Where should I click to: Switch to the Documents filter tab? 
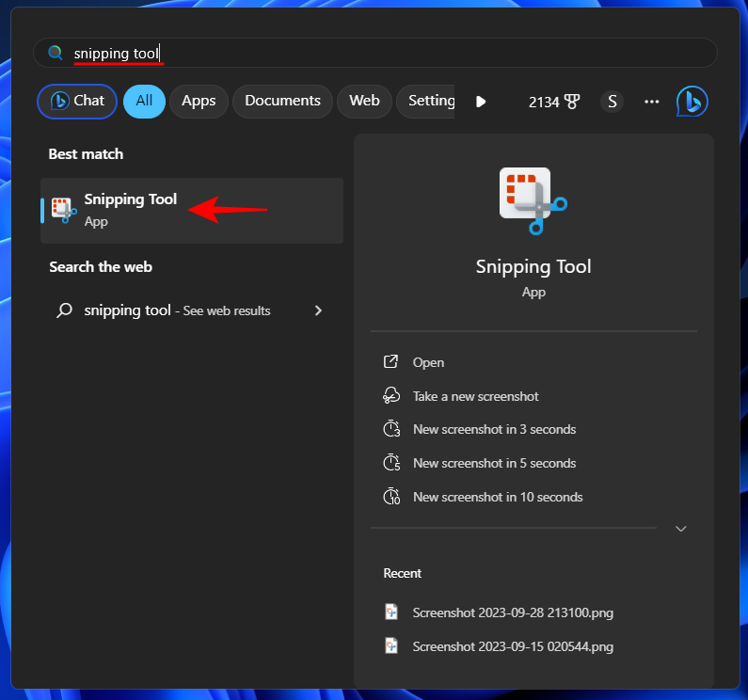pyautogui.click(x=282, y=102)
